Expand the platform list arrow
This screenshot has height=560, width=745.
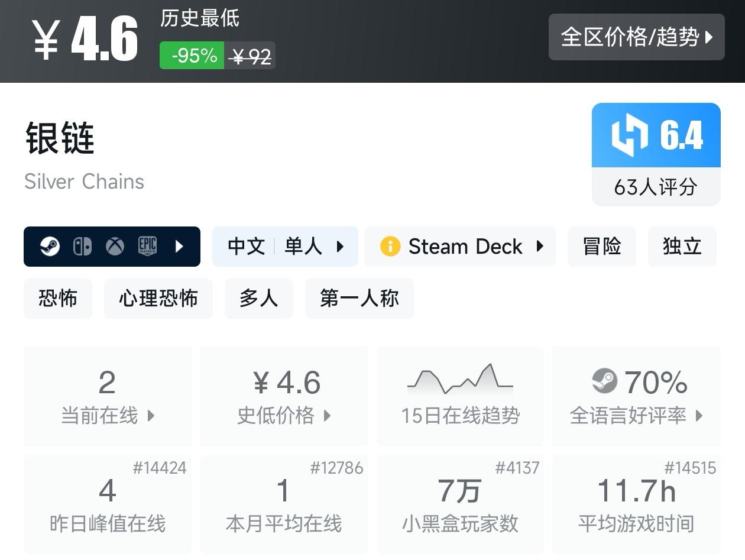(180, 246)
